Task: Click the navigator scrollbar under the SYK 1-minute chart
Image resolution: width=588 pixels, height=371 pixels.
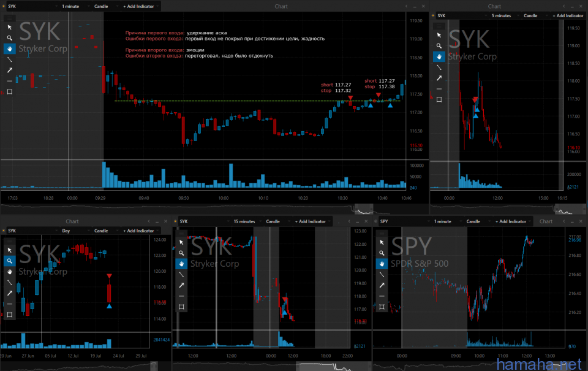Action: pyautogui.click(x=364, y=210)
